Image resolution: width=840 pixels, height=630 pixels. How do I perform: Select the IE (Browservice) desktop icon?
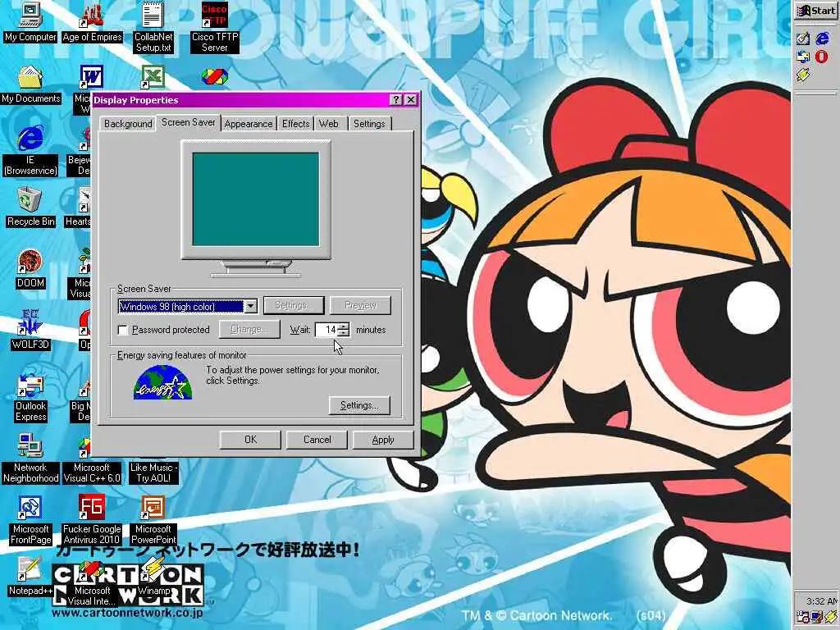coord(30,150)
